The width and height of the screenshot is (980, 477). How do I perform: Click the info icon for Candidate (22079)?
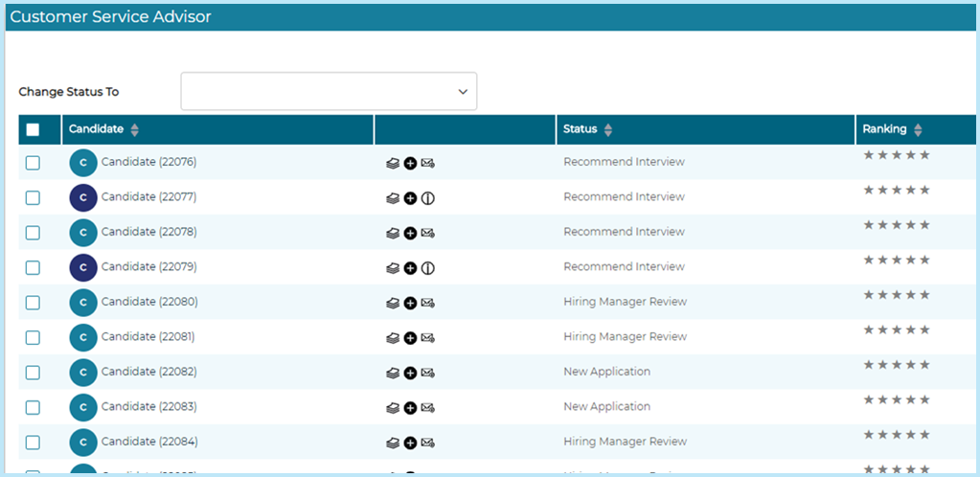pyautogui.click(x=428, y=269)
